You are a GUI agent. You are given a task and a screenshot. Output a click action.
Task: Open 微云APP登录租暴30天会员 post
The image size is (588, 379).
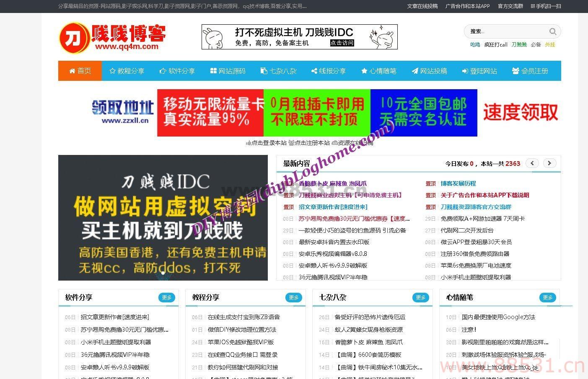click(476, 242)
